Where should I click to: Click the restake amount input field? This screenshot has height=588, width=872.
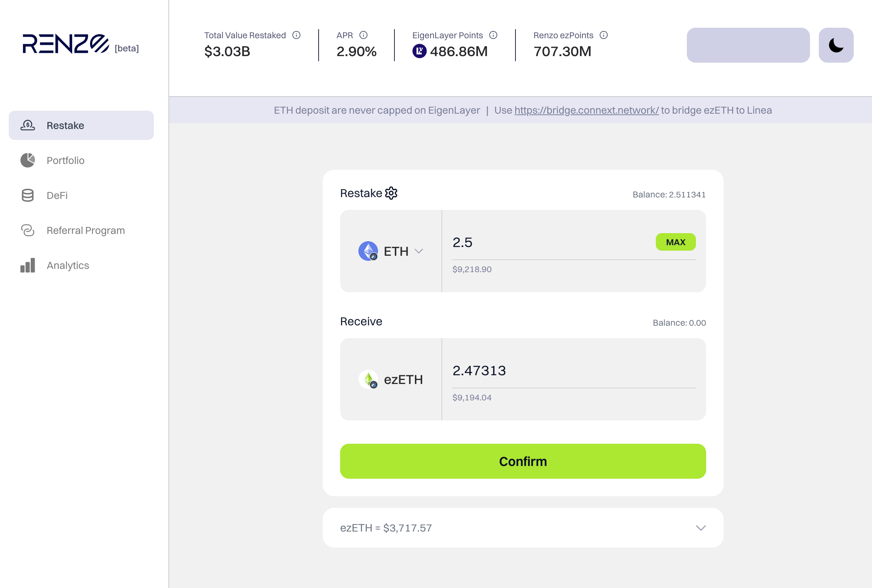[552, 242]
